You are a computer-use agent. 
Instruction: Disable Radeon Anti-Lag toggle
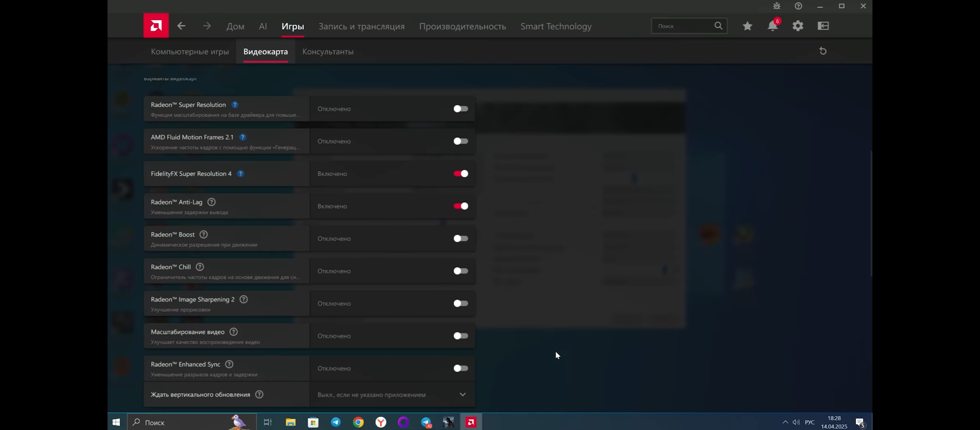[461, 206]
